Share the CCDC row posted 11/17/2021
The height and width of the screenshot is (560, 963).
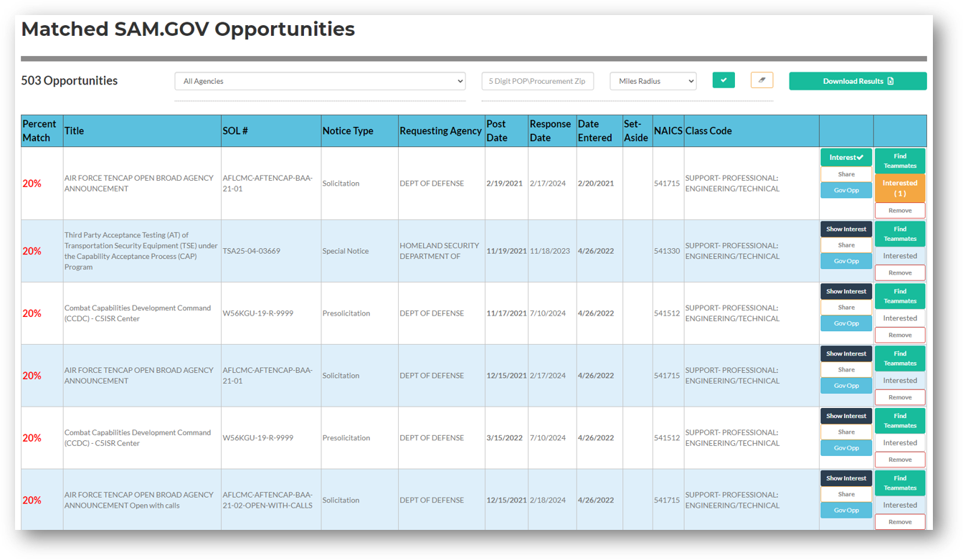(x=846, y=308)
